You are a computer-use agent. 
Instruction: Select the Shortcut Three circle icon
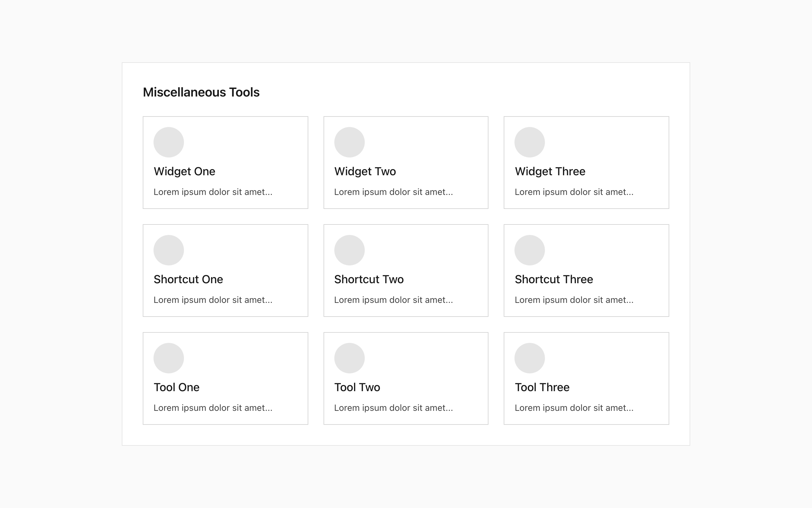[x=530, y=250]
